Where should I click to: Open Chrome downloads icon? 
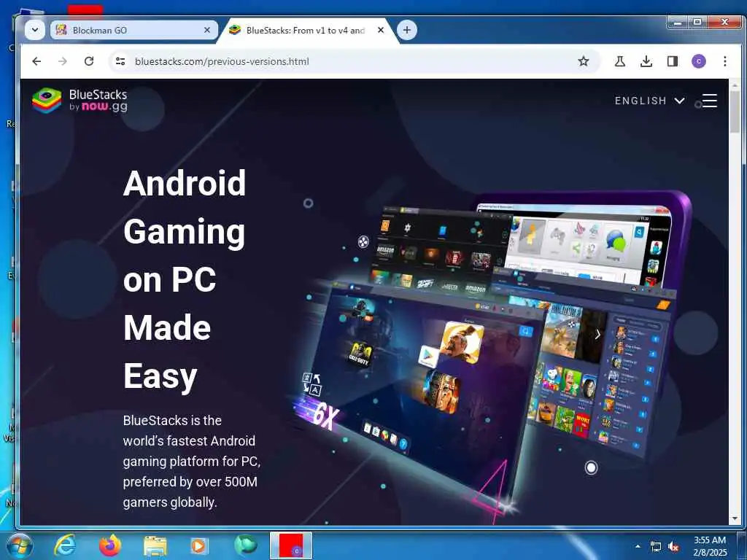(646, 61)
